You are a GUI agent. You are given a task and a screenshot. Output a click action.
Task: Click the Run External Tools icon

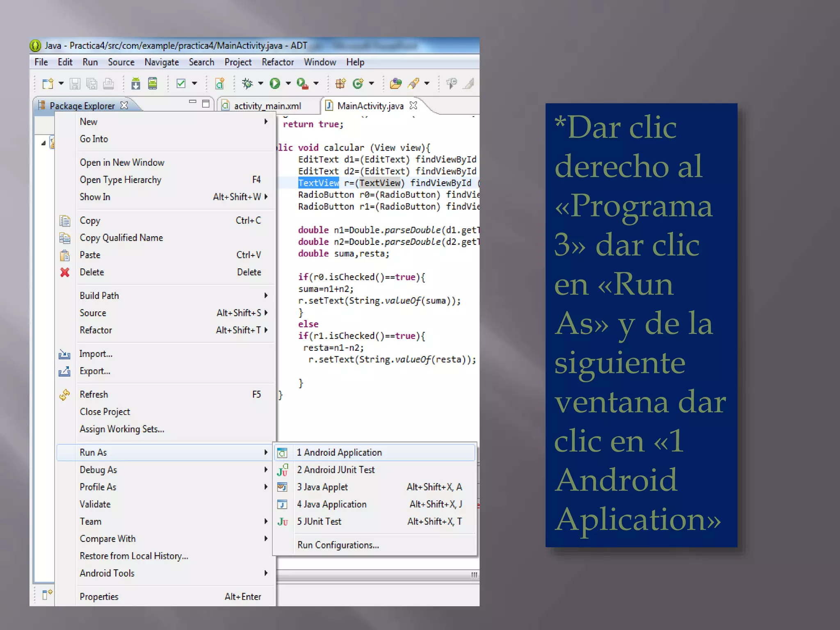[x=302, y=84]
